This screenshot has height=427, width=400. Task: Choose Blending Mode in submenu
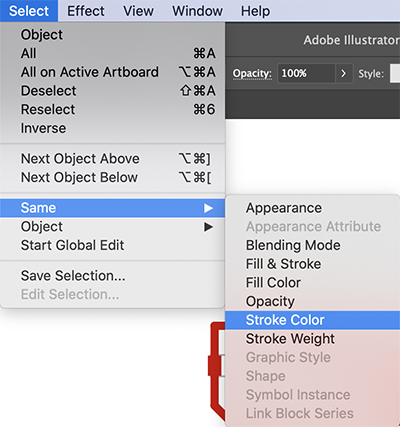click(312, 246)
